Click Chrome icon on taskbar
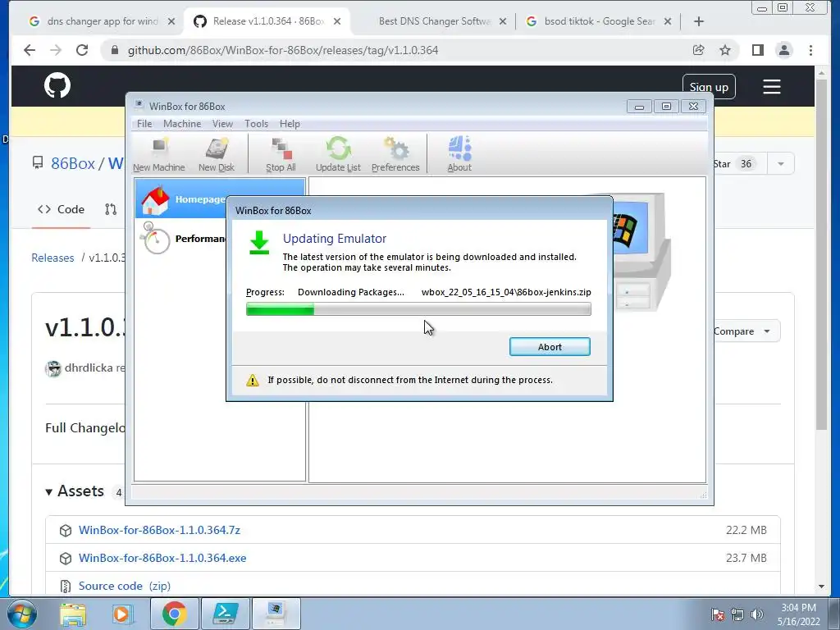 click(174, 614)
